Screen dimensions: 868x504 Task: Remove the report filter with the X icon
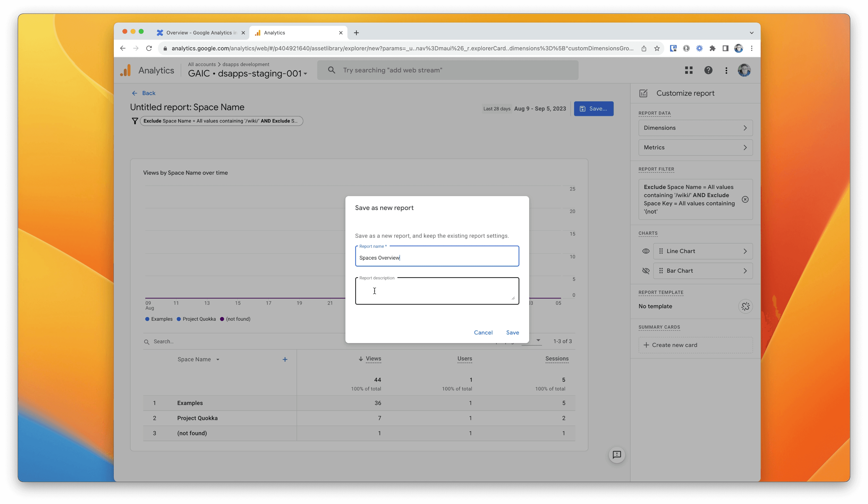[745, 199]
